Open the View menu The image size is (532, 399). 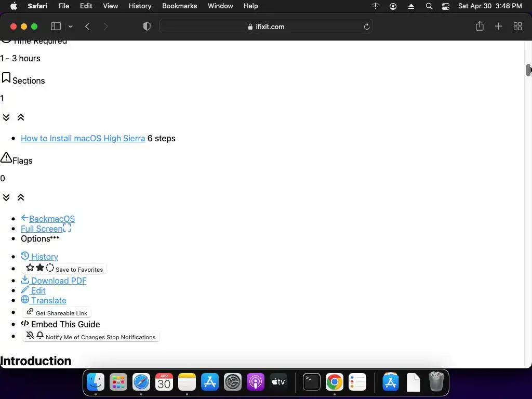(110, 6)
